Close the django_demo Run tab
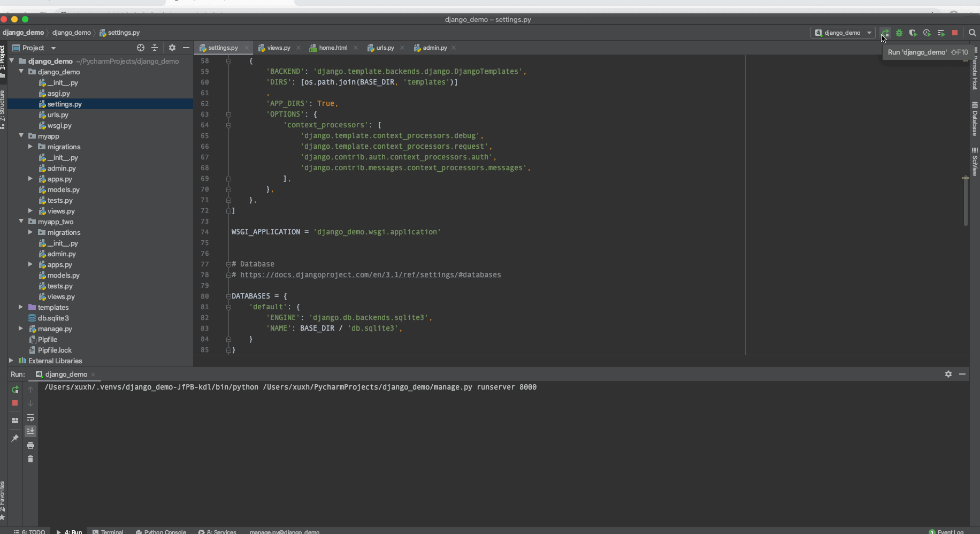 click(x=93, y=375)
